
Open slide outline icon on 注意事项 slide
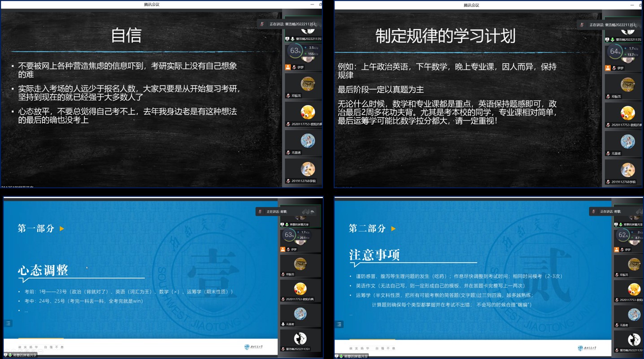tap(339, 324)
